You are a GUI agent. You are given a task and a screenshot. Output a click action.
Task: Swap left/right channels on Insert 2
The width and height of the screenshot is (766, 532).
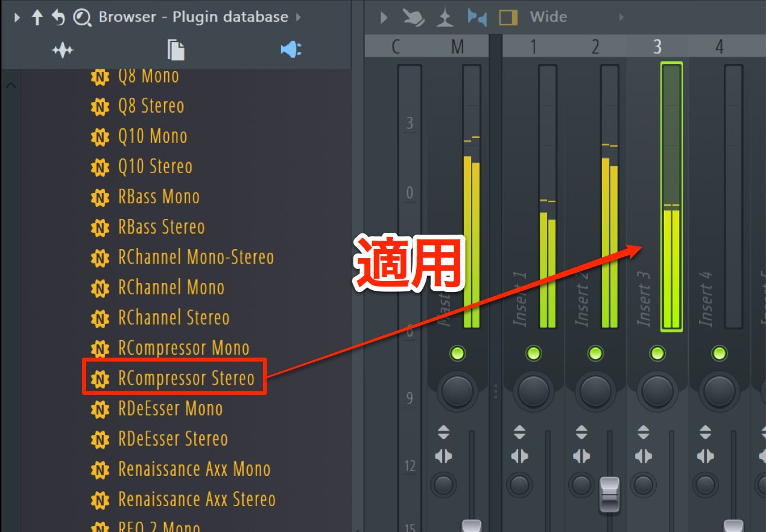pyautogui.click(x=581, y=456)
